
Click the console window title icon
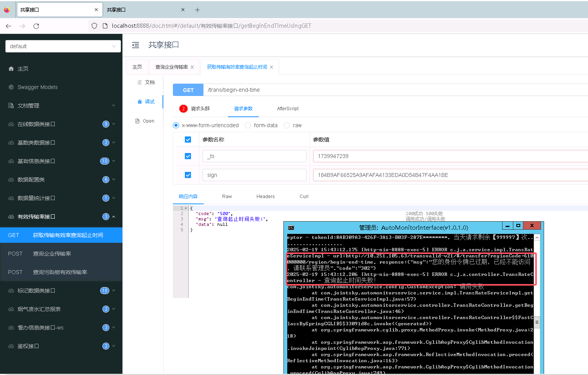(291, 228)
